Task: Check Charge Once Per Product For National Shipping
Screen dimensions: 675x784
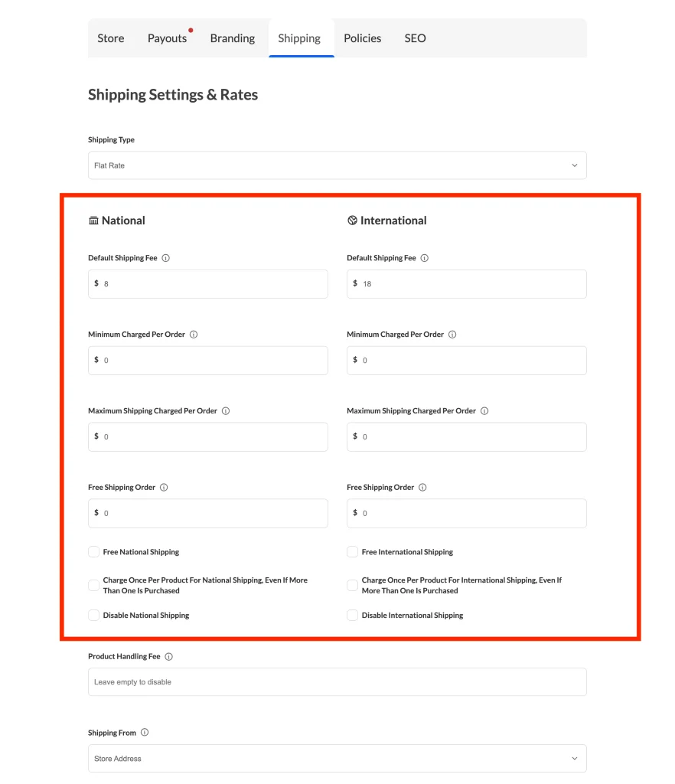Action: point(93,585)
